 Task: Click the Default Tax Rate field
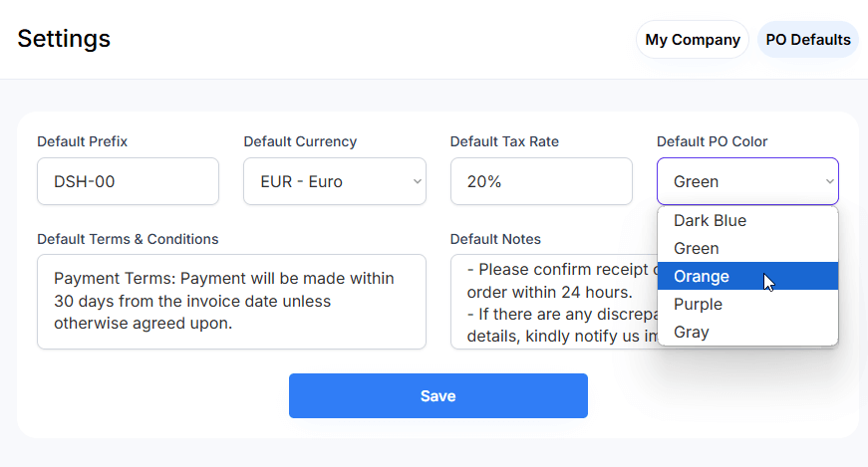pos(541,181)
